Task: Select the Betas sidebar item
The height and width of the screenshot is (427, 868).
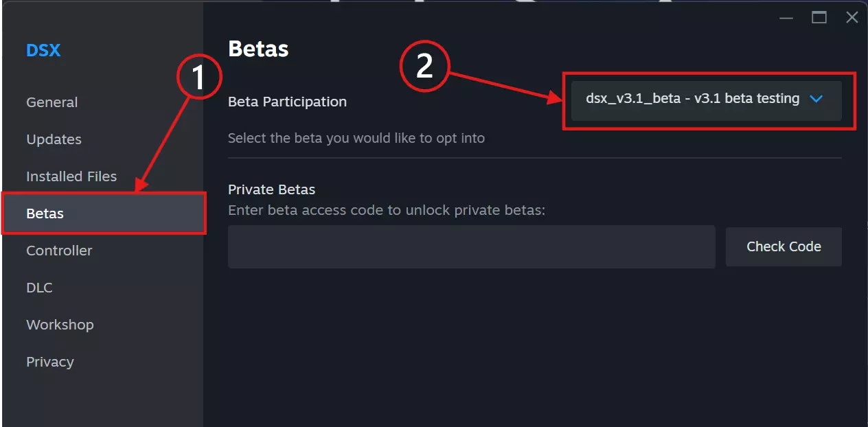Action: [x=45, y=213]
